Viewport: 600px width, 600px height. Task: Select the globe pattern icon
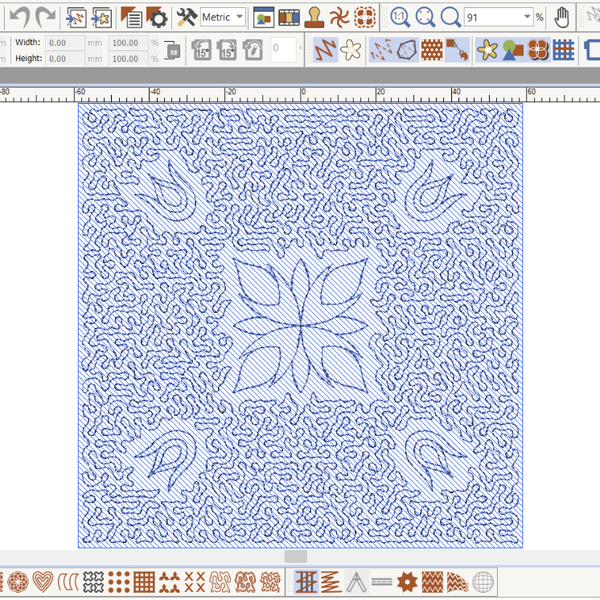point(482,580)
